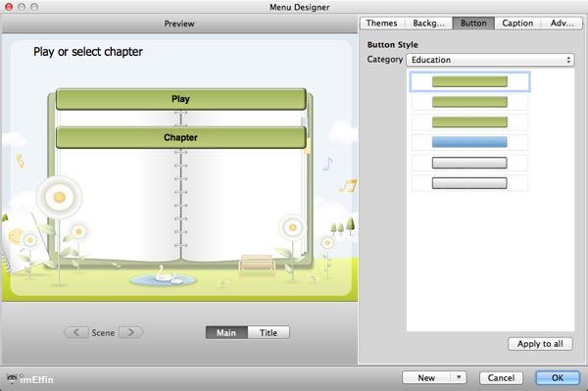Select the first green button style
Viewport: 588px width, 391px height.
point(469,81)
